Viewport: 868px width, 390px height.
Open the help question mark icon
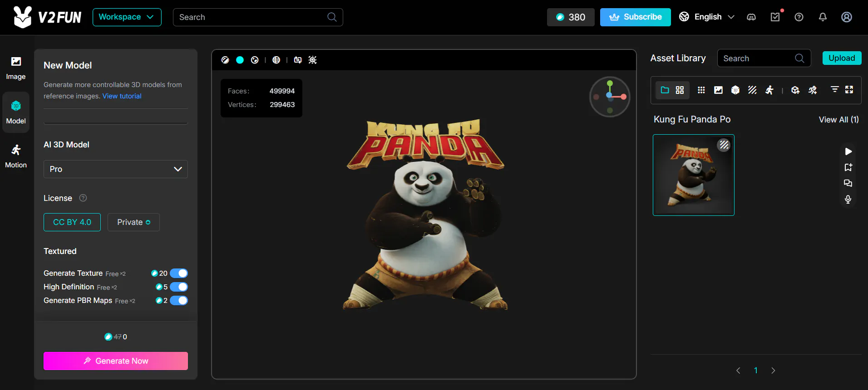[799, 17]
